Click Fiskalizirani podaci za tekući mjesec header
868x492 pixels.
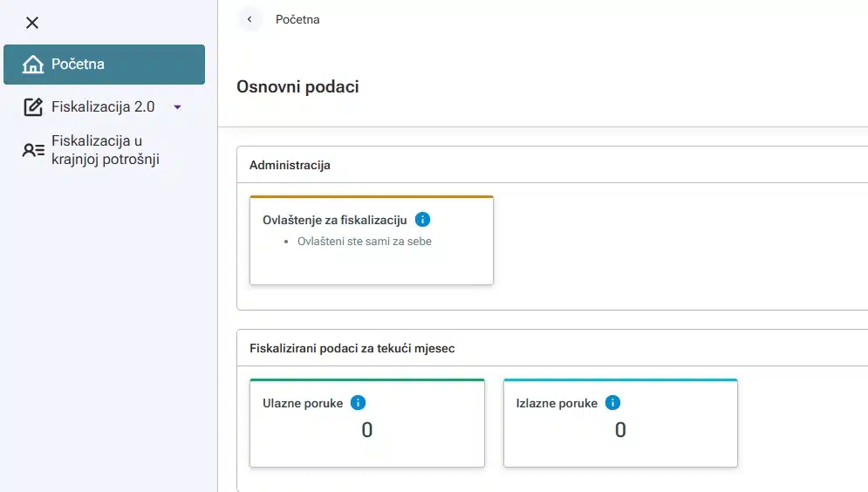352,348
